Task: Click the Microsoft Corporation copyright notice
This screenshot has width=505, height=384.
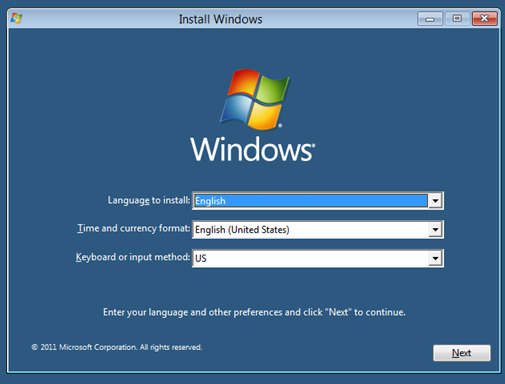Action: point(117,347)
